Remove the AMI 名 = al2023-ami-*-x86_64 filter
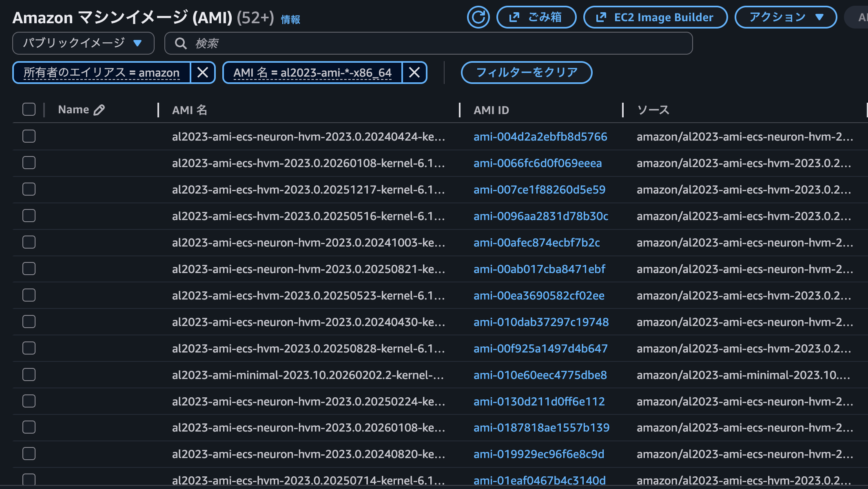Image resolution: width=868 pixels, height=489 pixels. pyautogui.click(x=414, y=73)
